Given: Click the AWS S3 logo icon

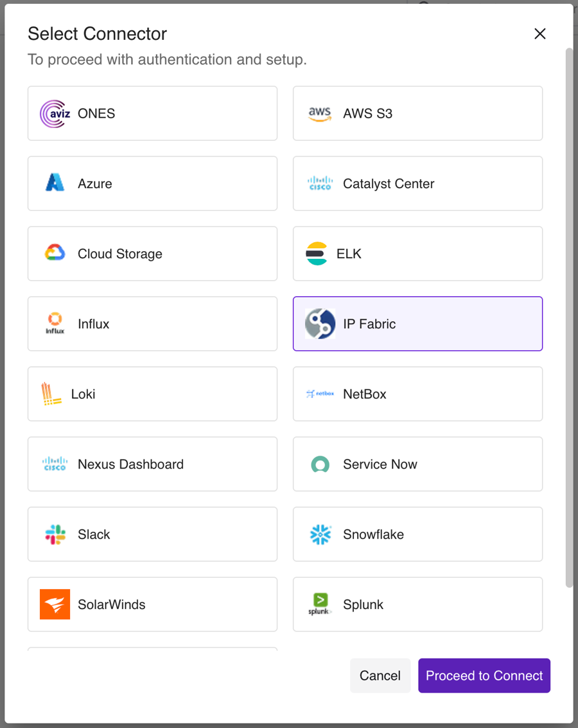Looking at the screenshot, I should click(x=320, y=114).
